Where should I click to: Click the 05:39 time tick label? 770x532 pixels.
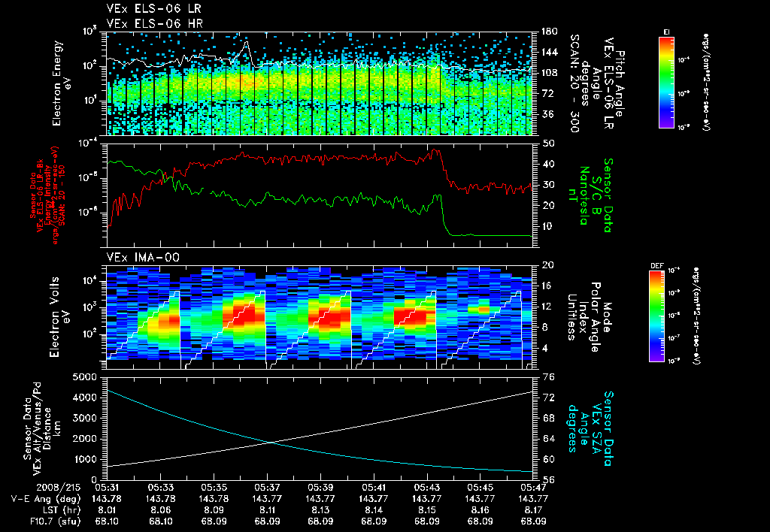click(320, 488)
